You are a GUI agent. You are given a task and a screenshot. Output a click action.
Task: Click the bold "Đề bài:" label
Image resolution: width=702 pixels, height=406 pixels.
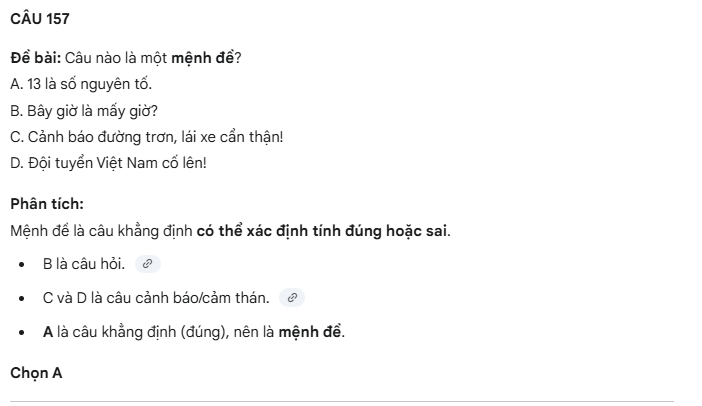pyautogui.click(x=35, y=57)
